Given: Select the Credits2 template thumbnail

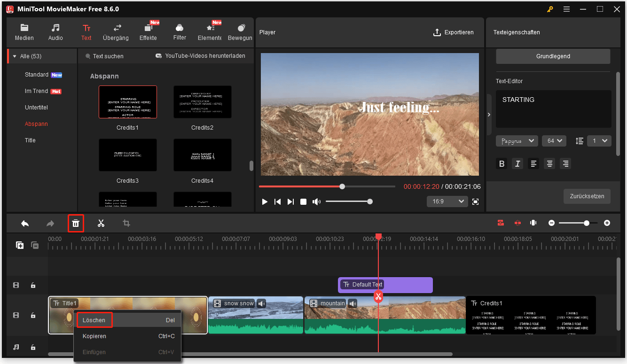Looking at the screenshot, I should click(202, 102).
